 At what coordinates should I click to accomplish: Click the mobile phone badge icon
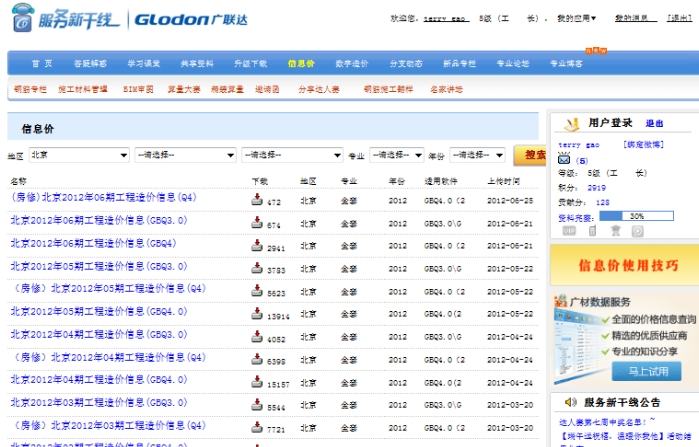(592, 231)
